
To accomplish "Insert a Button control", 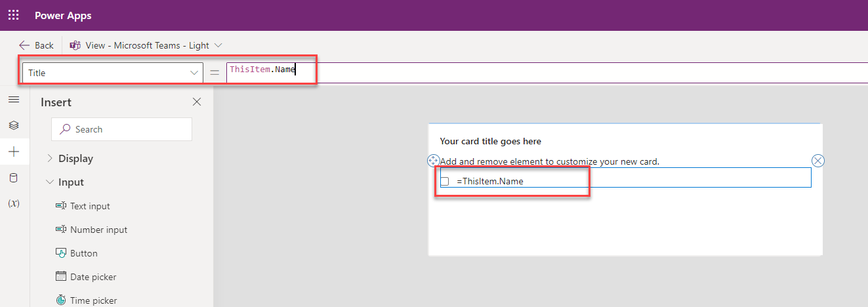I will [83, 253].
